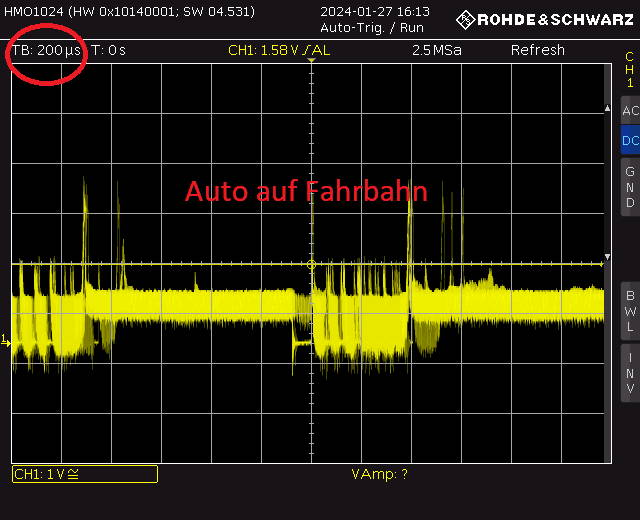Select AC coupling softkey

pyautogui.click(x=630, y=110)
